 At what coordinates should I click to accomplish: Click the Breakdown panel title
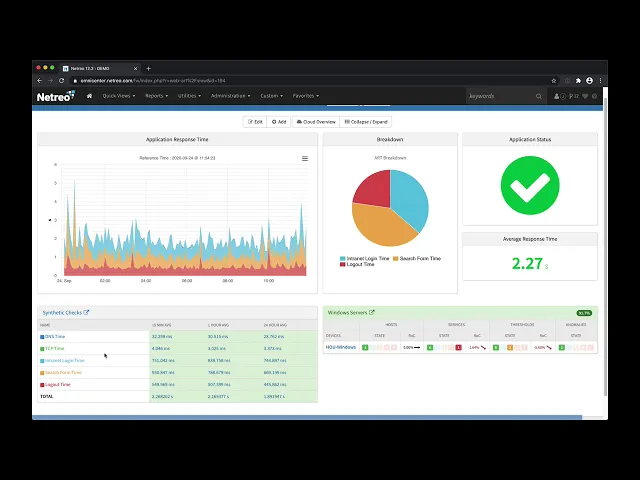[x=390, y=140]
